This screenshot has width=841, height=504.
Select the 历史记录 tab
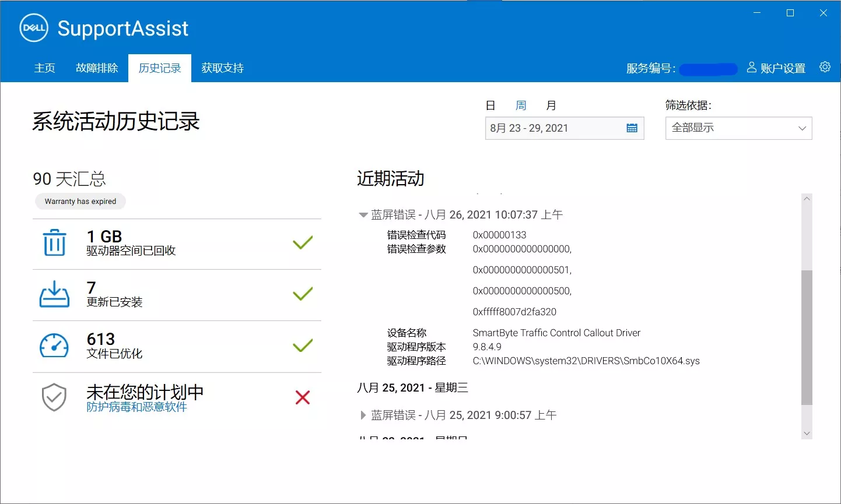[x=160, y=68]
